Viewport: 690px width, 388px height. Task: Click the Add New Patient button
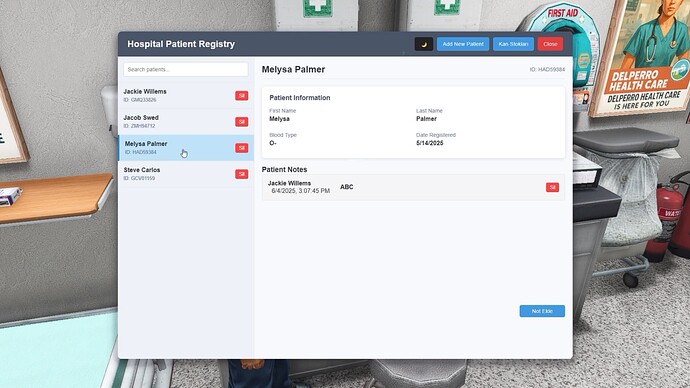pyautogui.click(x=462, y=44)
